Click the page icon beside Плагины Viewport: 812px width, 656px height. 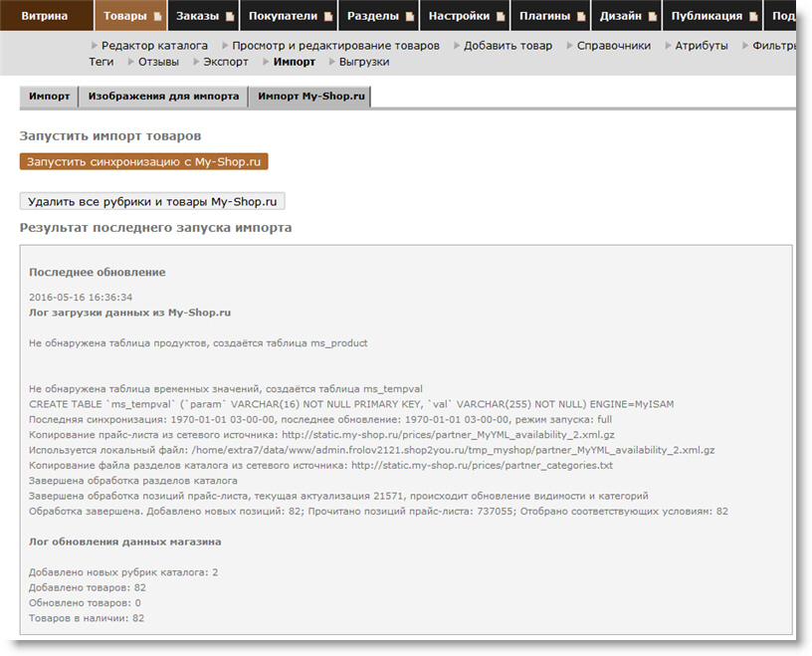(x=581, y=17)
